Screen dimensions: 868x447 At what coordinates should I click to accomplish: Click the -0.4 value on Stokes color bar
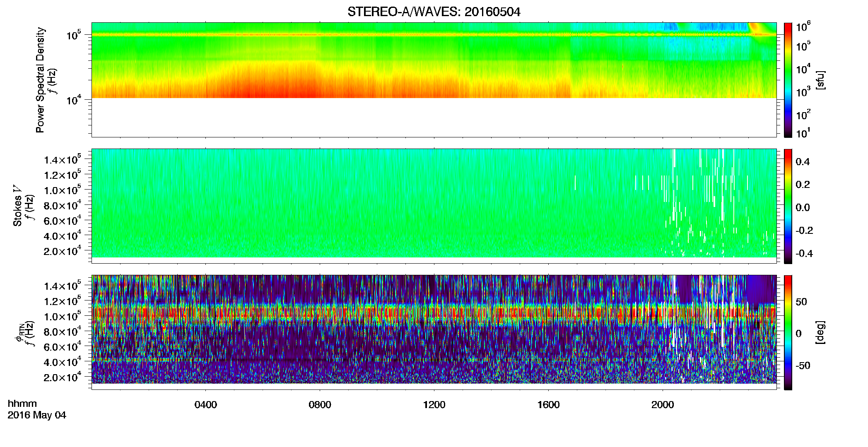[804, 253]
